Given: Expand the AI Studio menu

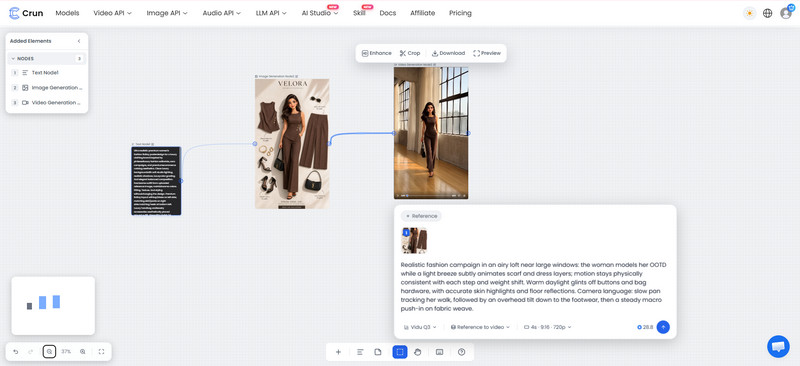Looking at the screenshot, I should tap(320, 13).
